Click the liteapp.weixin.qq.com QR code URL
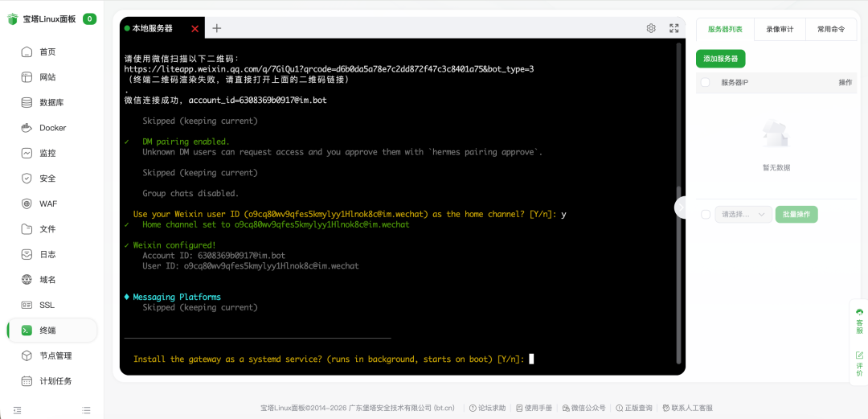Screen dimensions: 868x419 (330, 69)
